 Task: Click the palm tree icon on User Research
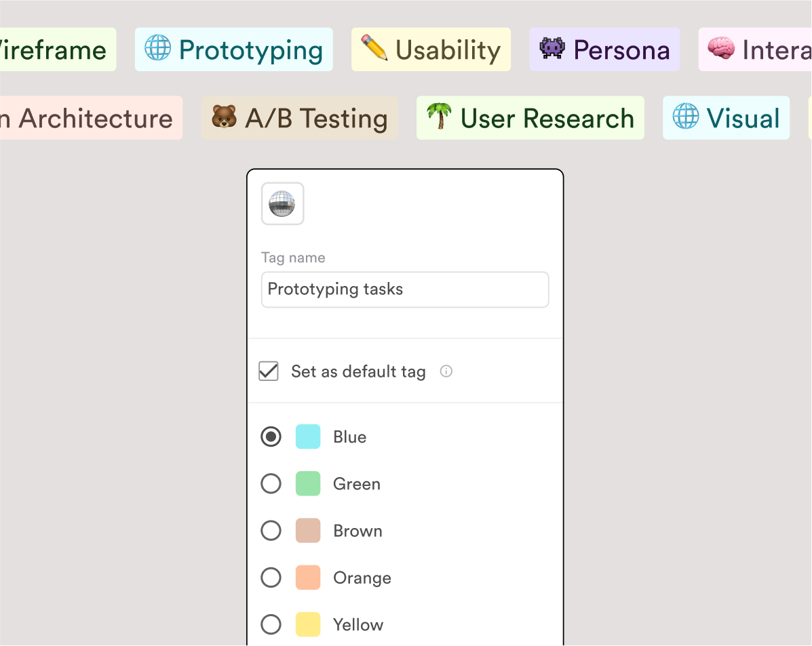click(x=439, y=117)
